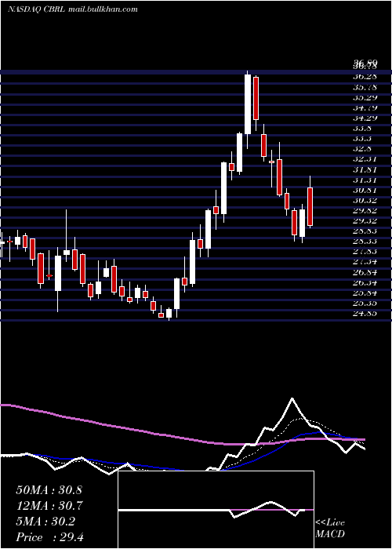The image size is (392, 549).
Task: Click the 25.84 price axis label
Action: click(x=365, y=293)
